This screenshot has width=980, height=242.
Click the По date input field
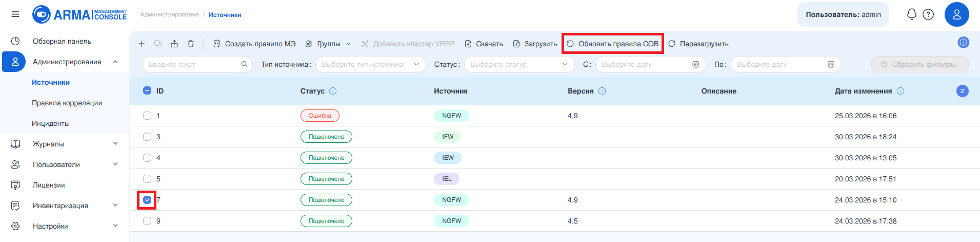[x=786, y=64]
